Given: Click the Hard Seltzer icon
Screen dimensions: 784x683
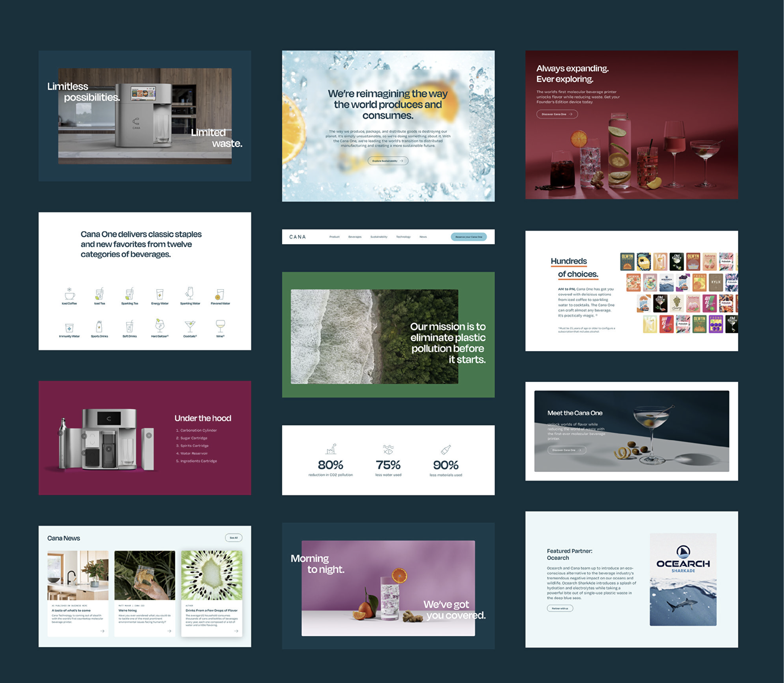Looking at the screenshot, I should (160, 326).
